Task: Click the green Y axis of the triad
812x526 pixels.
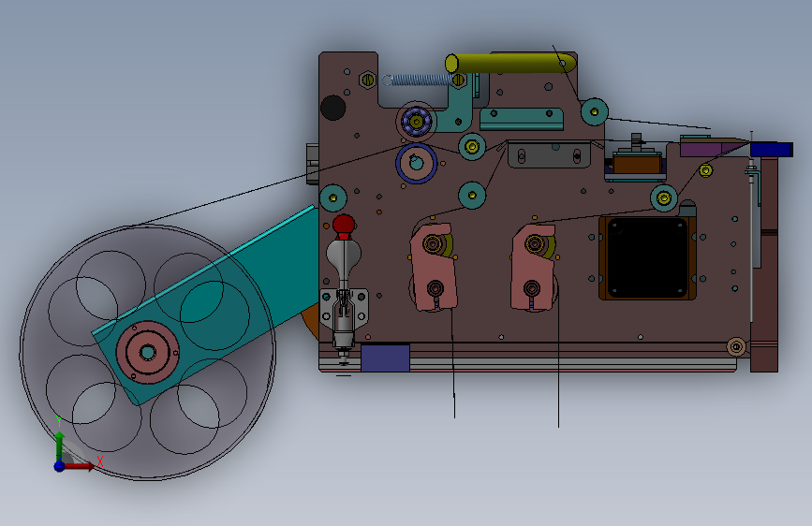Action: 59,445
